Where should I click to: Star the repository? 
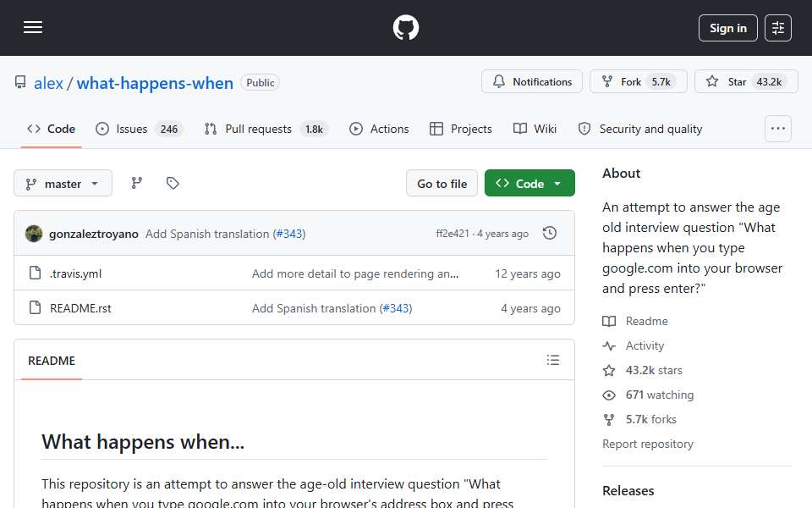[746, 81]
